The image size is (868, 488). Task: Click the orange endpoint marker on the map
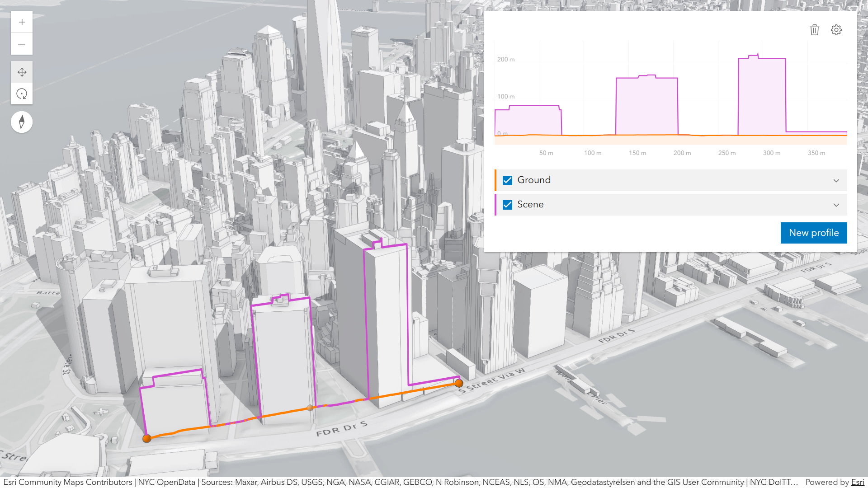pyautogui.click(x=458, y=383)
